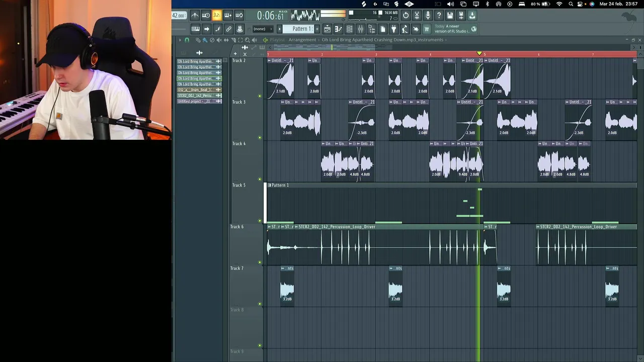Open macOS Spotlight search
Viewport: 644px width, 362px height.
click(571, 4)
